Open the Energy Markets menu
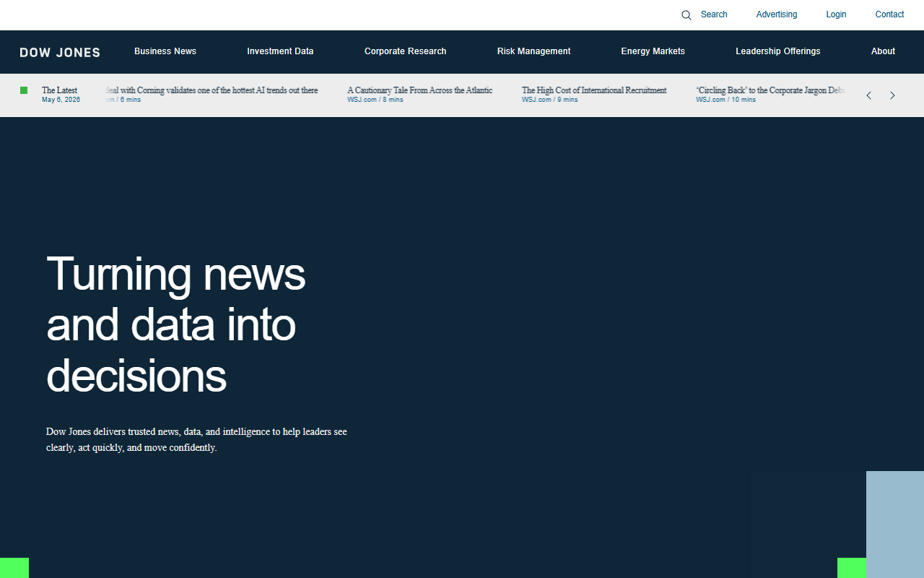Viewport: 924px width, 578px height. coord(653,51)
